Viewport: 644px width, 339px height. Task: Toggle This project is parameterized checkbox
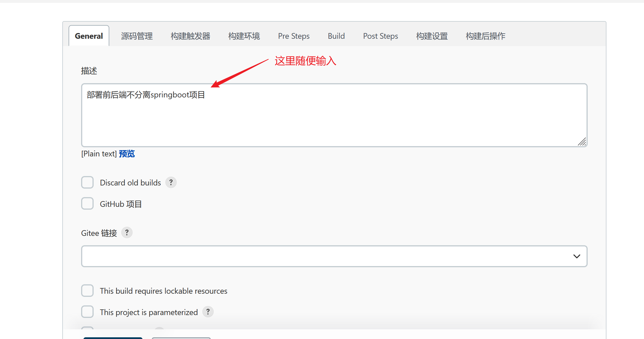point(87,312)
